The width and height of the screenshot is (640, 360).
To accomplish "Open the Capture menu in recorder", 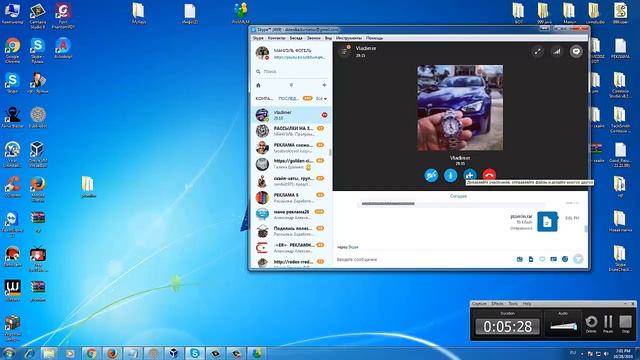I will (x=479, y=304).
